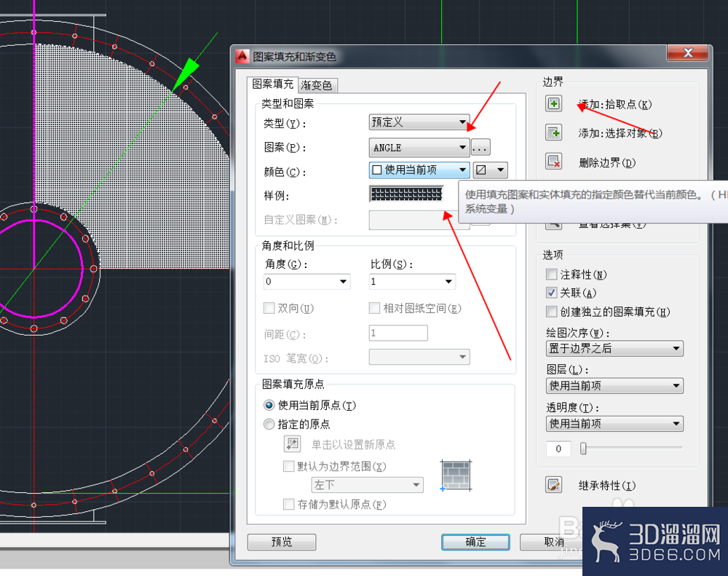Click the 添加:拾取点(K) label

[x=614, y=105]
